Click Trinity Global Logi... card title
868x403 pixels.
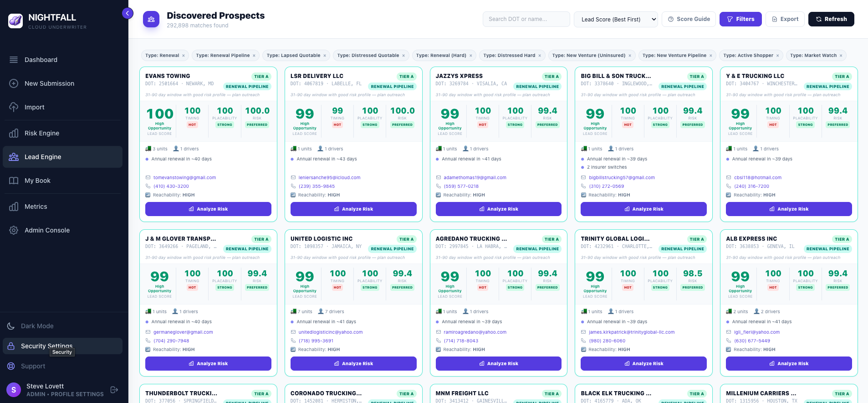point(615,239)
